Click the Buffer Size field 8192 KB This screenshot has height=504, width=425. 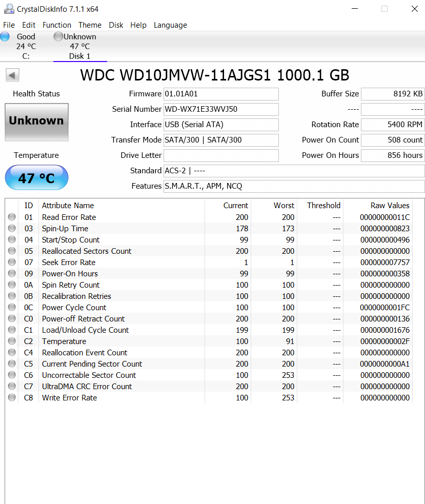393,94
